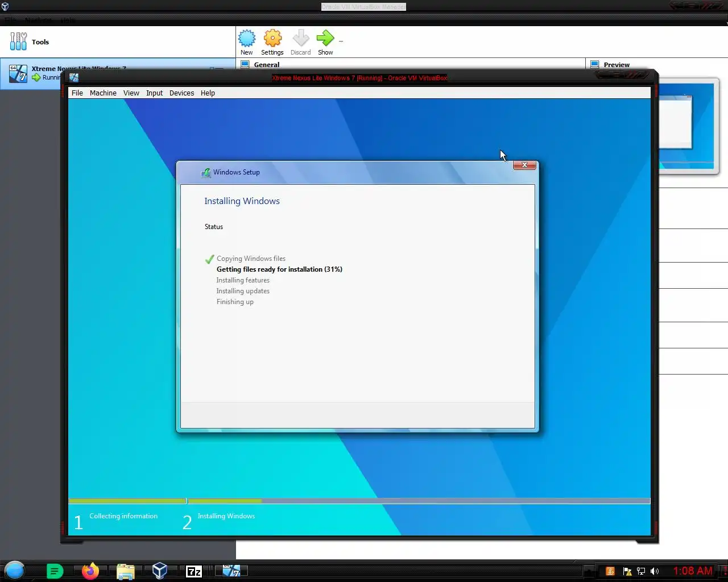Viewport: 728px width, 582px height.
Task: Open Settings gear in VirtualBox Manager toolbar
Action: 272,39
